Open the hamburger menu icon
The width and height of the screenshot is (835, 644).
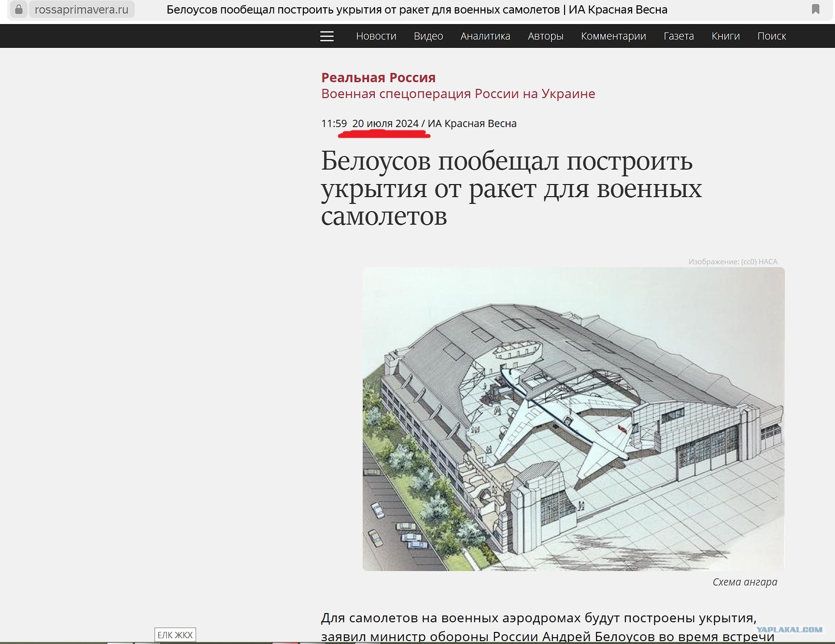click(x=327, y=36)
